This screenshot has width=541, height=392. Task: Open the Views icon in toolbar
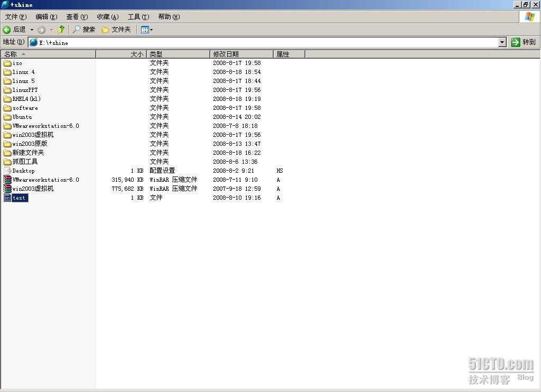click(x=145, y=30)
